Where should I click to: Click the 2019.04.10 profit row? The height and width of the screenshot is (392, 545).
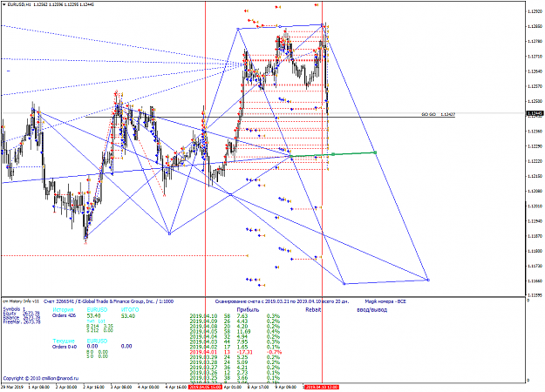[235, 316]
